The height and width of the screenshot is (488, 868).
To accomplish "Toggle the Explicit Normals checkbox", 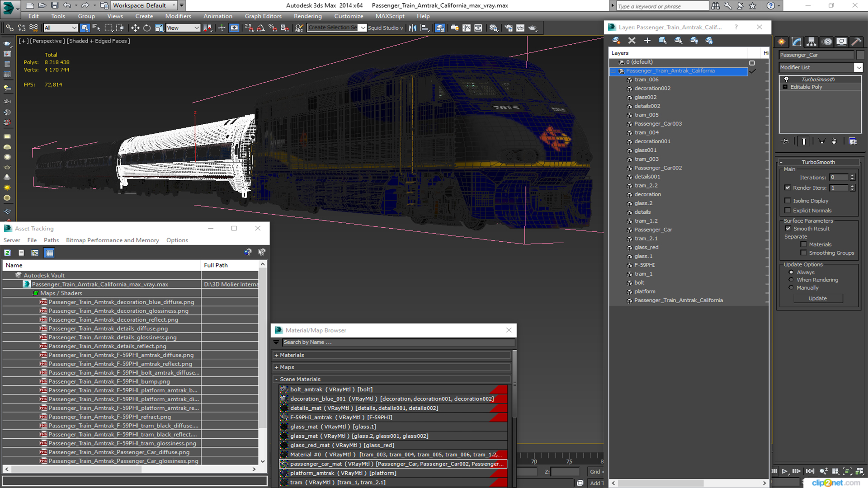I will click(788, 211).
